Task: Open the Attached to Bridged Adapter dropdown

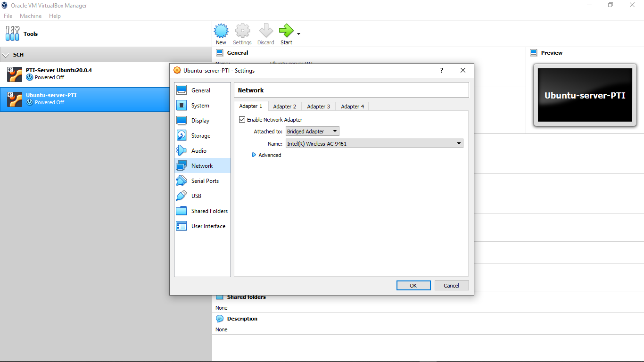Action: (313, 132)
